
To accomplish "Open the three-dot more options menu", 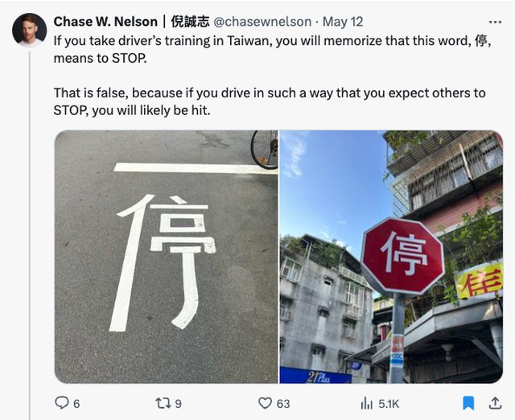I will click(x=495, y=23).
